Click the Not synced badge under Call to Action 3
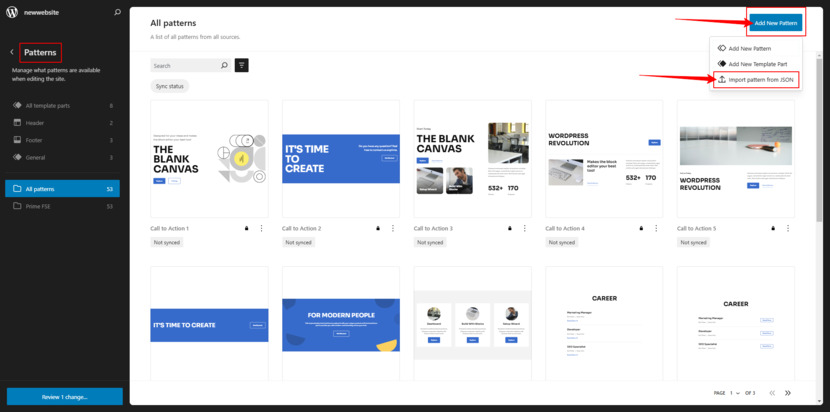The width and height of the screenshot is (830, 412). pos(430,242)
